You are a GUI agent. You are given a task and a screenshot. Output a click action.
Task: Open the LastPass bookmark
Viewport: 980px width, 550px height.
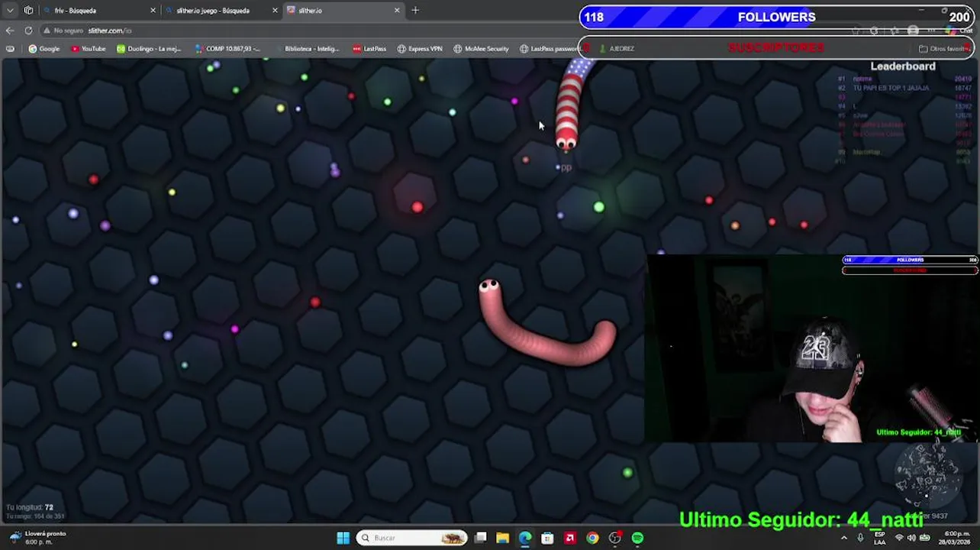[369, 49]
